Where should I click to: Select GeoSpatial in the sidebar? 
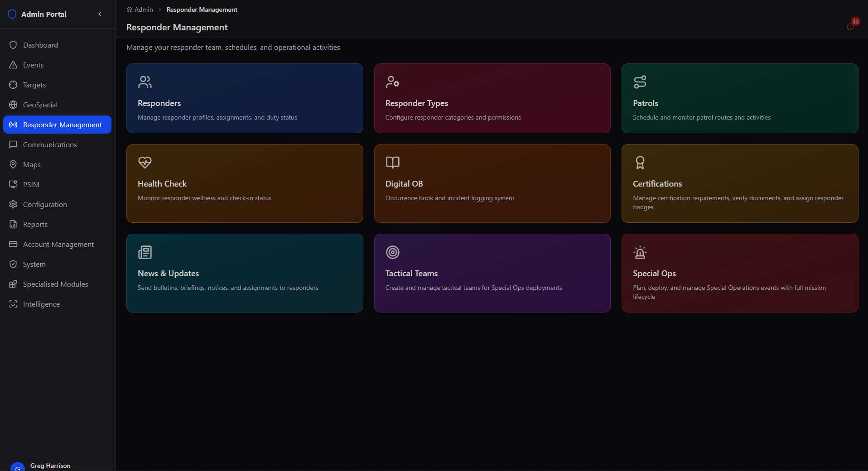[x=57, y=105]
